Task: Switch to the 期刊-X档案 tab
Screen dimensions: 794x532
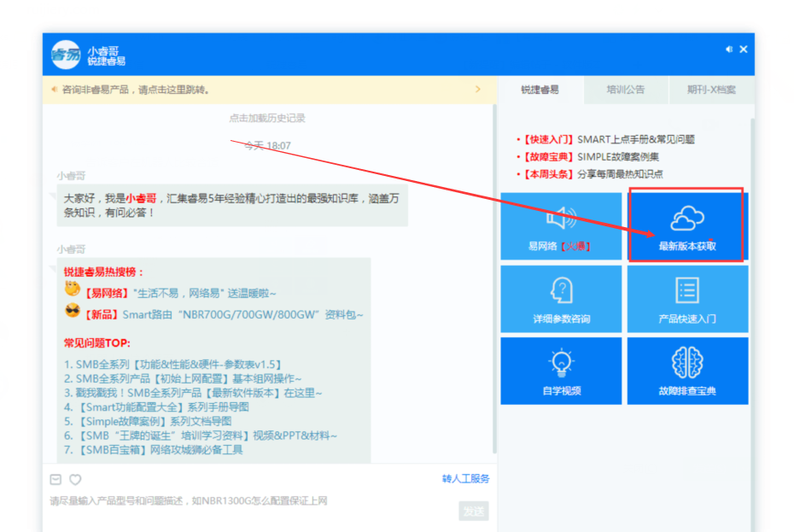Action: 711,90
